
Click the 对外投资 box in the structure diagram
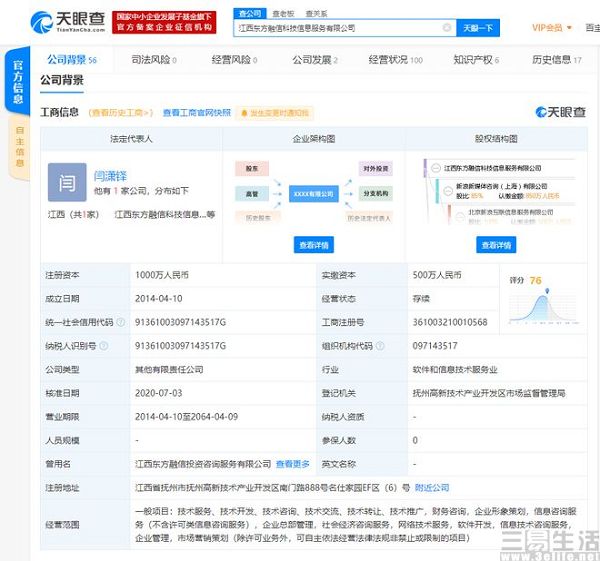click(375, 169)
